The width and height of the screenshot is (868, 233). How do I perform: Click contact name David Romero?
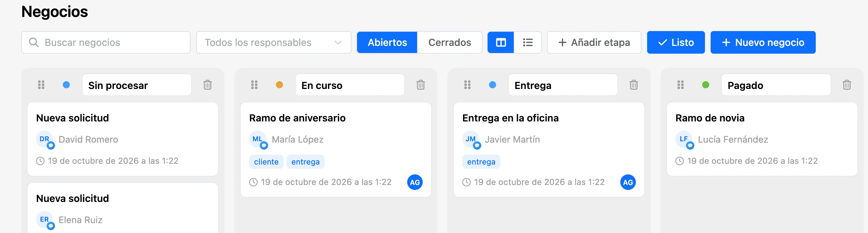[x=88, y=139]
